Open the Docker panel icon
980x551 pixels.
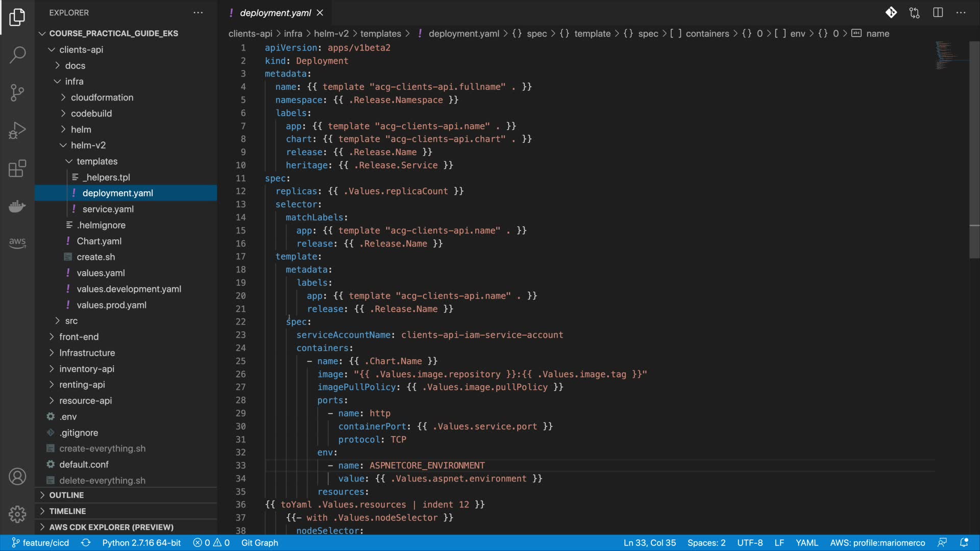[x=17, y=206]
